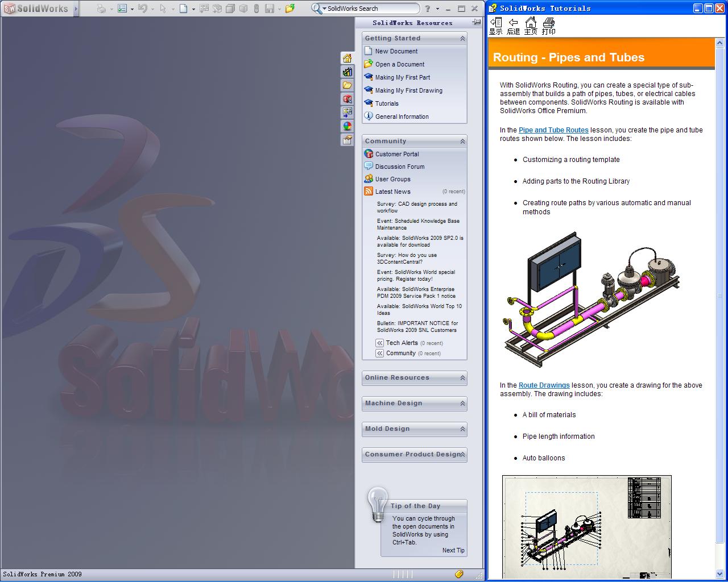Expand the Consumer Product Design section
Viewport: 728px width, 582px height.
pyautogui.click(x=464, y=455)
